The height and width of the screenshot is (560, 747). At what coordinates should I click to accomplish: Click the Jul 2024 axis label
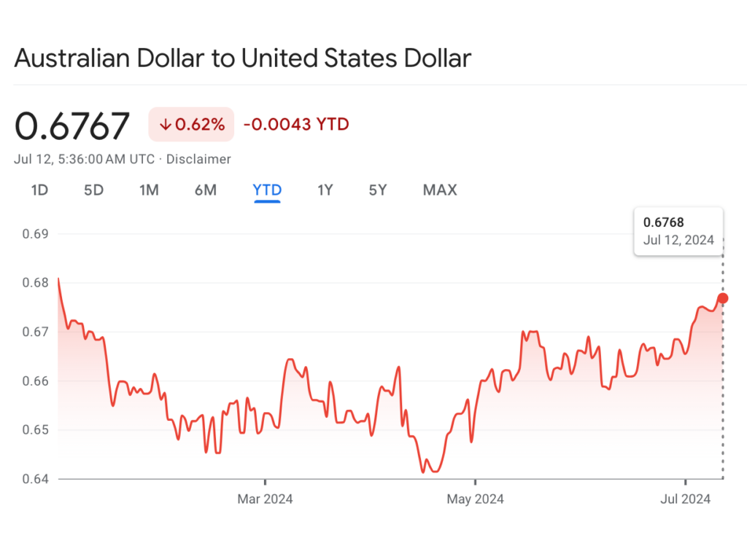tap(685, 499)
